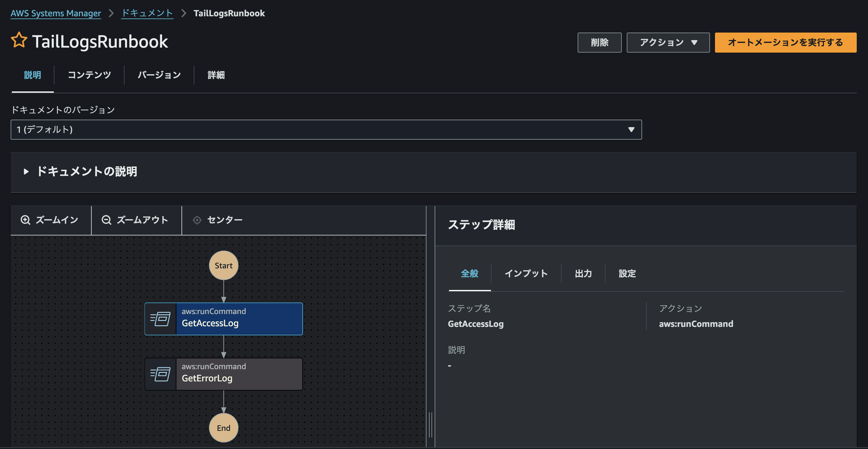This screenshot has height=449, width=868.
Task: Click the favorite star icon beside TailLogsRunbook
Action: click(19, 40)
